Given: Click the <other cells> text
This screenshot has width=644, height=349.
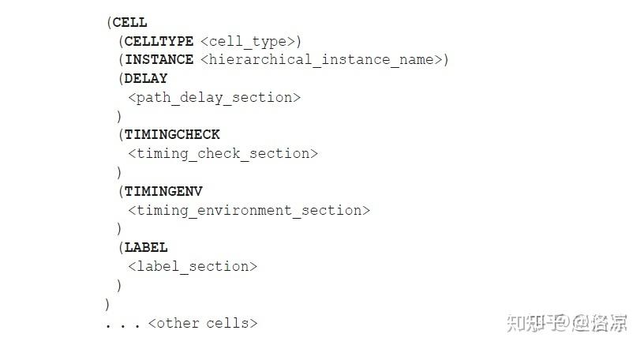Looking at the screenshot, I should pyautogui.click(x=203, y=323).
